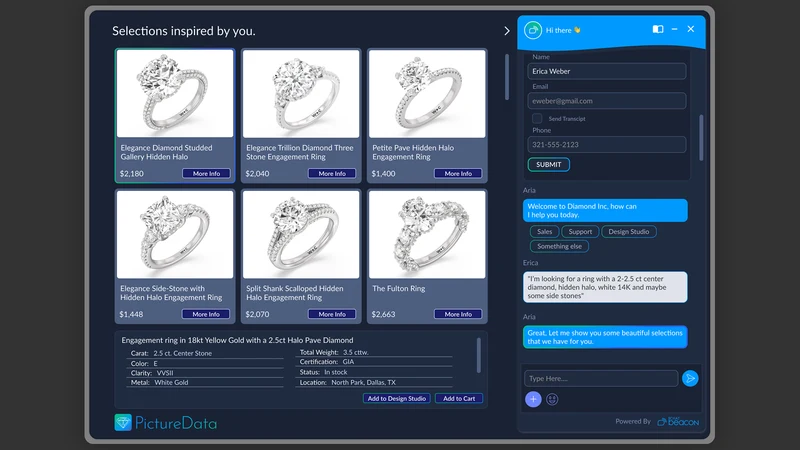Open the emoji picker

pyautogui.click(x=552, y=399)
